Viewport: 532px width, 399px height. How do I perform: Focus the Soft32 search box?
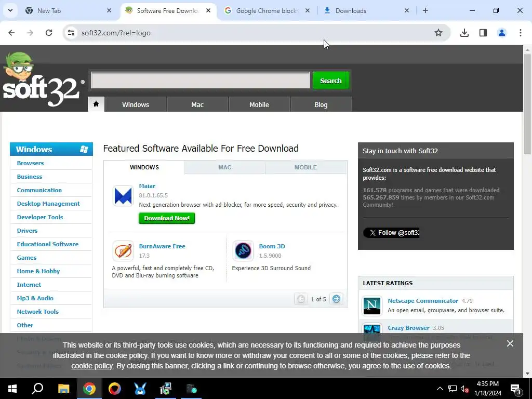coord(200,80)
